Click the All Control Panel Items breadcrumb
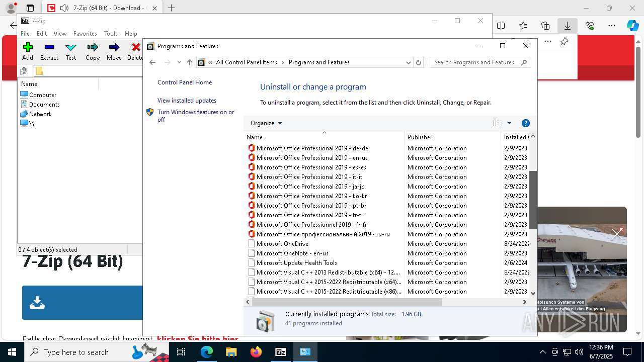This screenshot has height=362, width=644. pyautogui.click(x=247, y=62)
